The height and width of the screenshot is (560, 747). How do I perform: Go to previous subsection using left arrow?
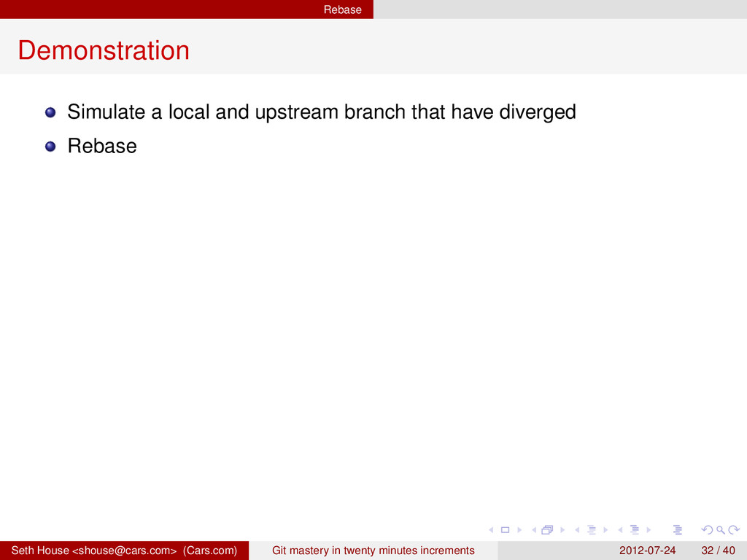578,530
